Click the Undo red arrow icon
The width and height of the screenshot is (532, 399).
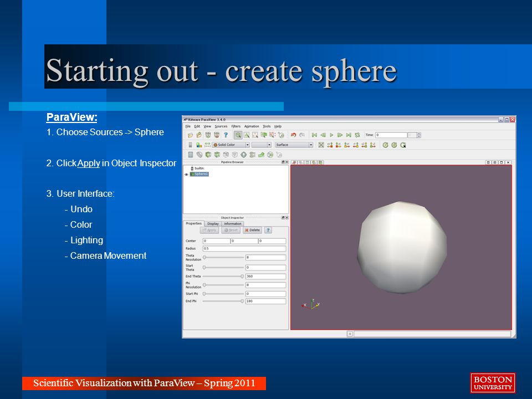point(294,135)
